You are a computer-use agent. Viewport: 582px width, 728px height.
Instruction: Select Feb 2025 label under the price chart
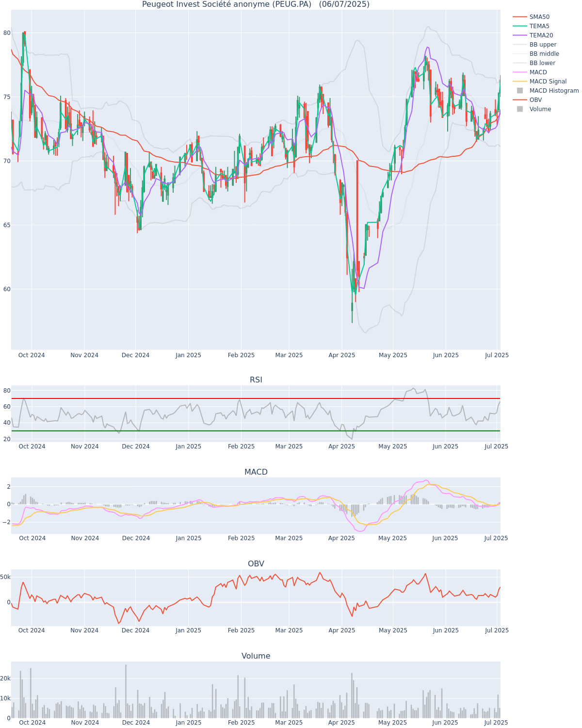click(241, 355)
